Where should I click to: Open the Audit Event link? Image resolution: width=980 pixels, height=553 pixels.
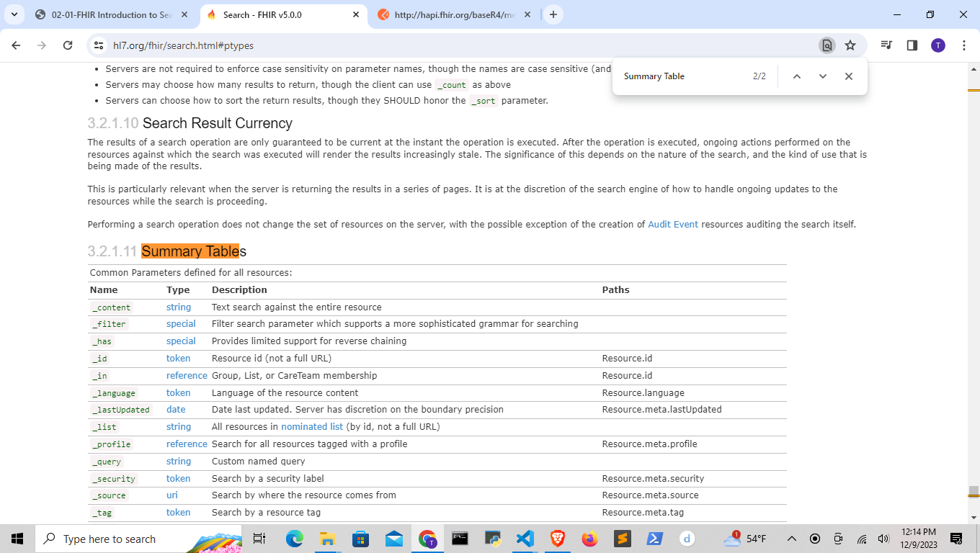pos(673,224)
